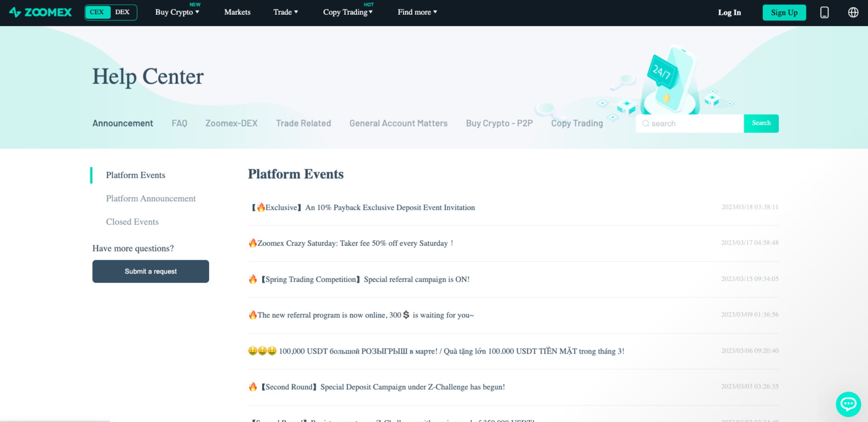
Task: Open the mobile app download icon
Action: click(x=824, y=12)
